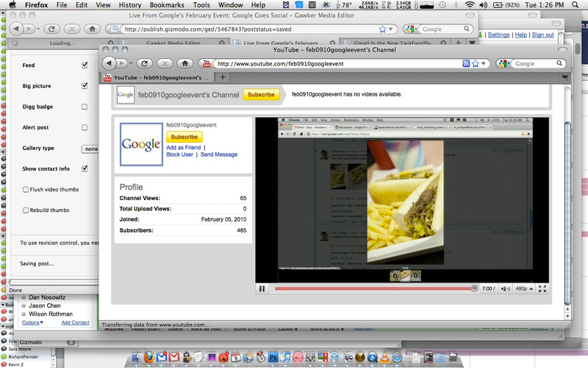Screen dimensions: 588x368
Task: Click the volume icon in the menu bar
Action: 483,5
